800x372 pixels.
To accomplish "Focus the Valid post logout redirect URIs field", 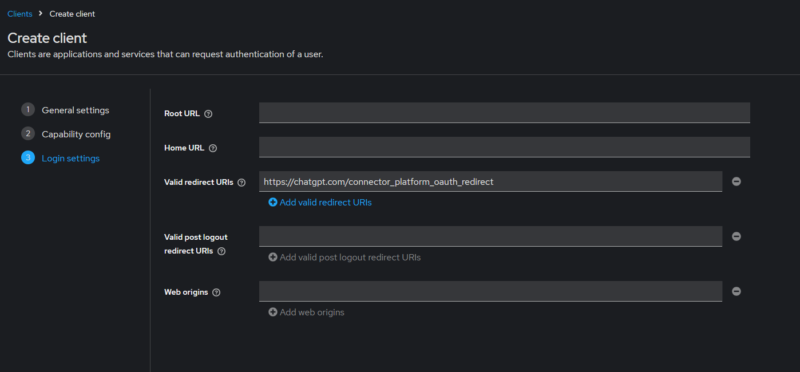I will [x=490, y=236].
